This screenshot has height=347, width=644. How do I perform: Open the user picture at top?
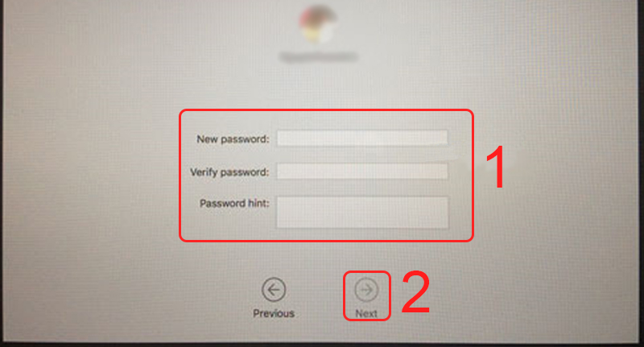(x=318, y=24)
